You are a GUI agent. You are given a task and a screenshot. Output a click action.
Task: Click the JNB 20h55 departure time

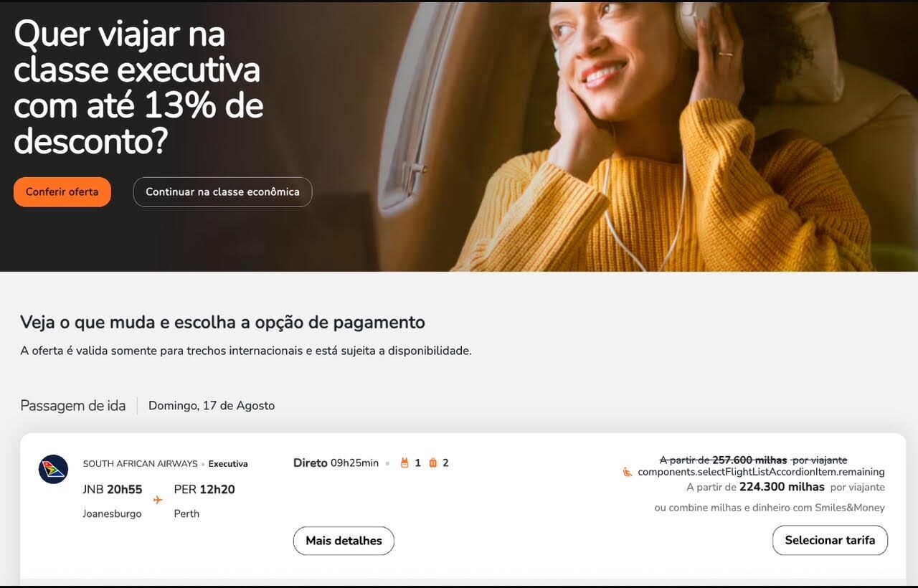113,490
